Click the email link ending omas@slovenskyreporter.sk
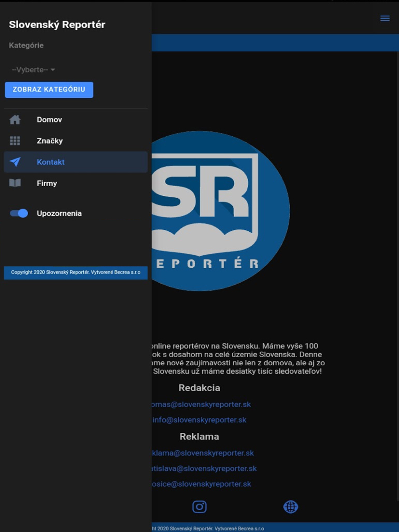This screenshot has width=399, height=532. tap(201, 404)
